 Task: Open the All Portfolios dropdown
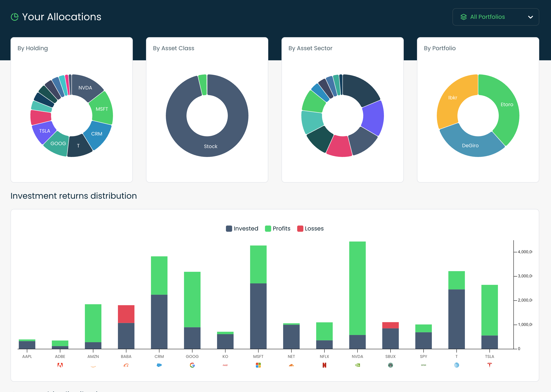tap(495, 17)
